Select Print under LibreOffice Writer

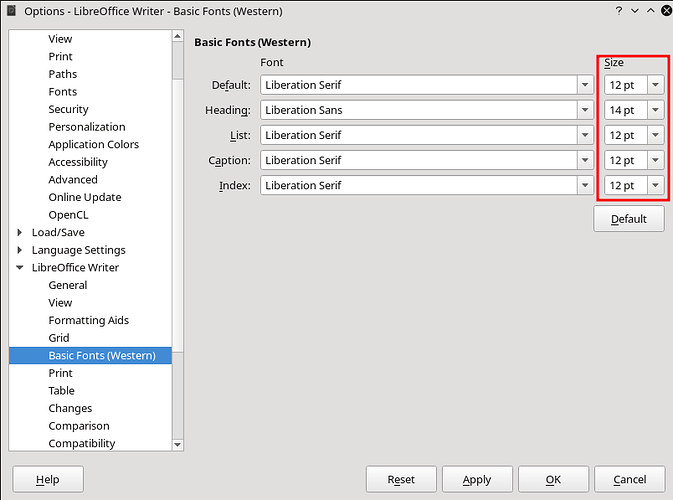pos(61,373)
